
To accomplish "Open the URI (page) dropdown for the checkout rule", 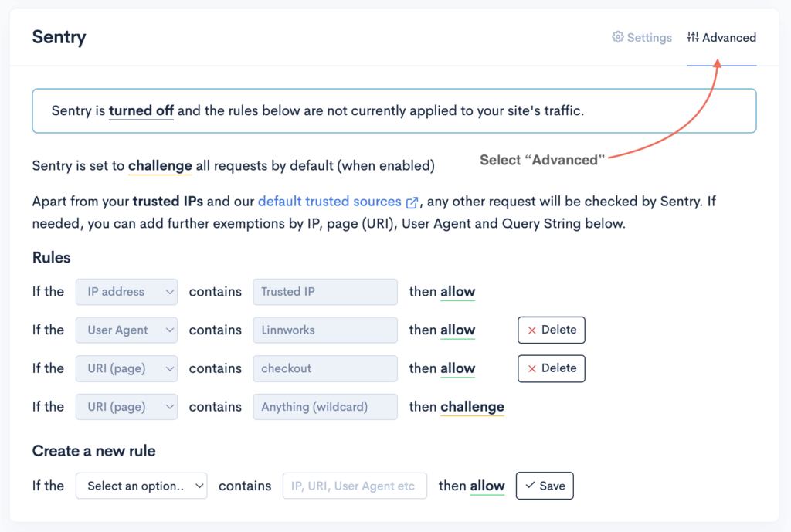I will pyautogui.click(x=127, y=369).
